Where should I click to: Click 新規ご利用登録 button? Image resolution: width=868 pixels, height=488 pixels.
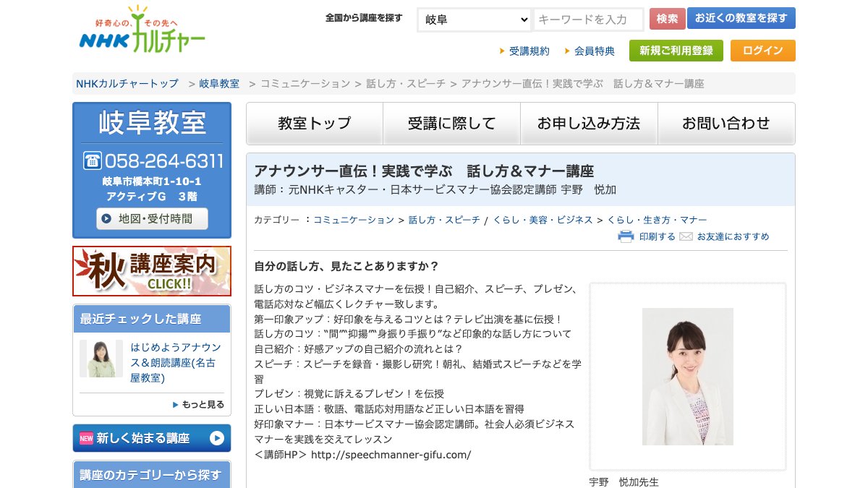[x=676, y=51]
